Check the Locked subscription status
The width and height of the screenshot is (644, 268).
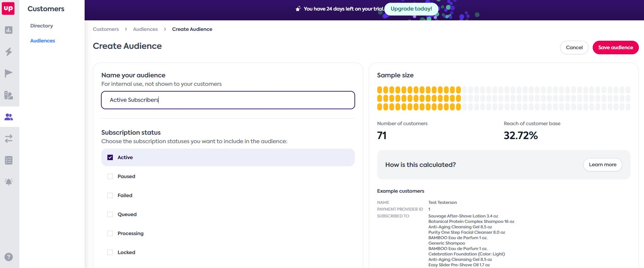(x=110, y=252)
